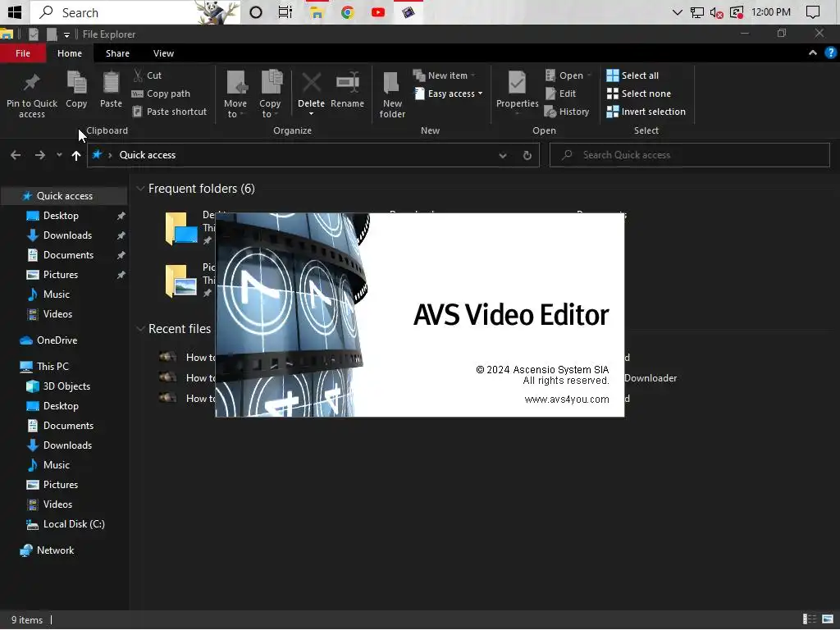This screenshot has height=630, width=840.
Task: Create a New folder
Action: 392,94
